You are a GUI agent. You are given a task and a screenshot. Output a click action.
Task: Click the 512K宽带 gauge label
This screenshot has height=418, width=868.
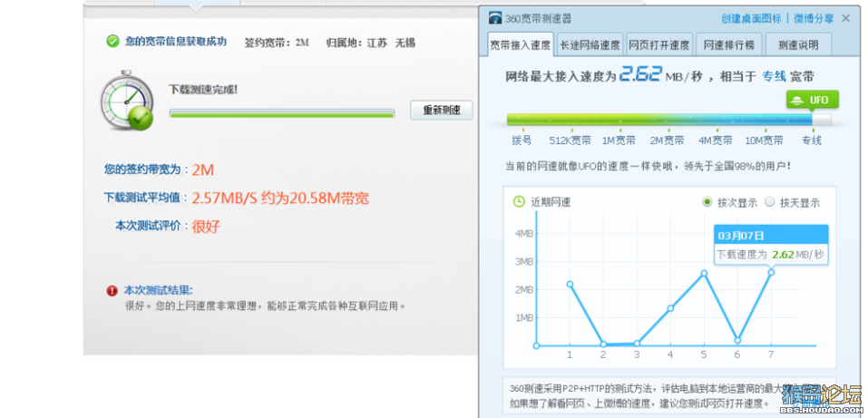(x=571, y=141)
